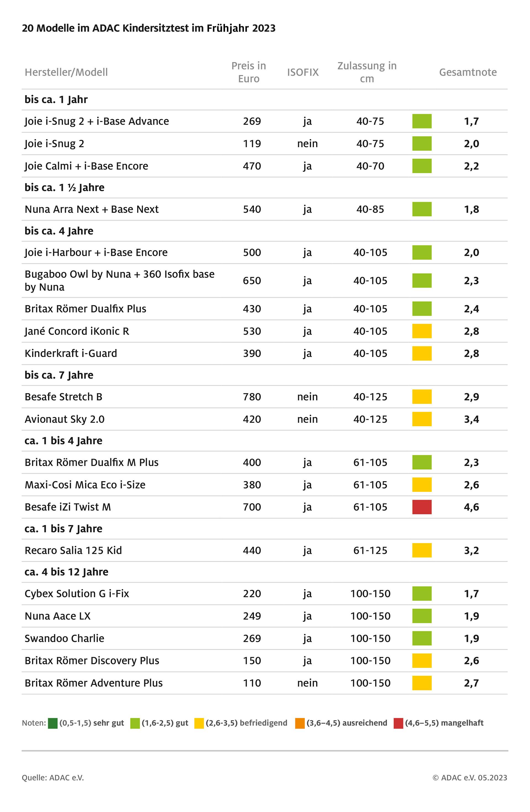
Task: Select the 'ISOFIX' column header
Action: coord(303,72)
